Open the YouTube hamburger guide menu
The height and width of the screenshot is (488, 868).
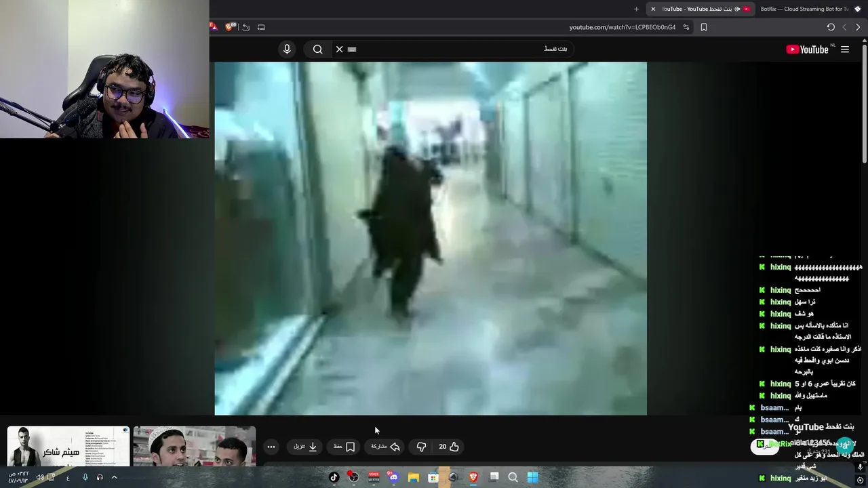[x=845, y=49]
